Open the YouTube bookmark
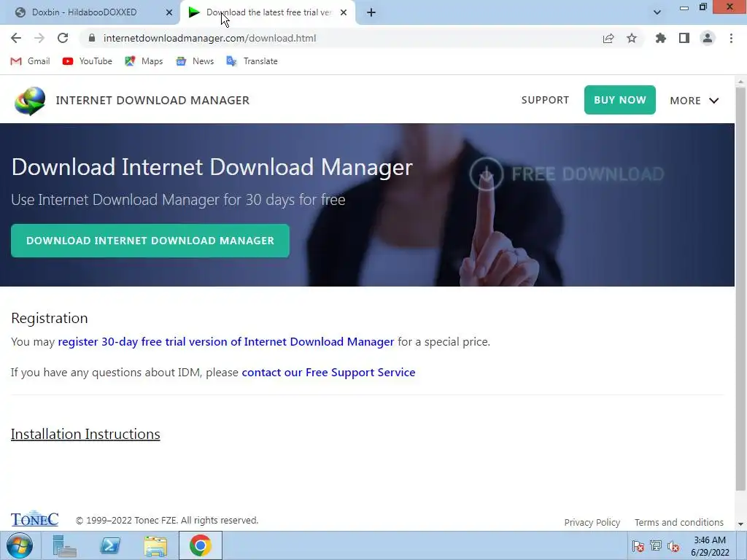This screenshot has height=560, width=747. 88,61
